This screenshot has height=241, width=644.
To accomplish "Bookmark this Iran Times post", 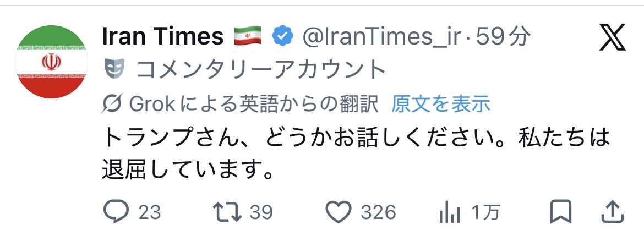I will tap(561, 212).
